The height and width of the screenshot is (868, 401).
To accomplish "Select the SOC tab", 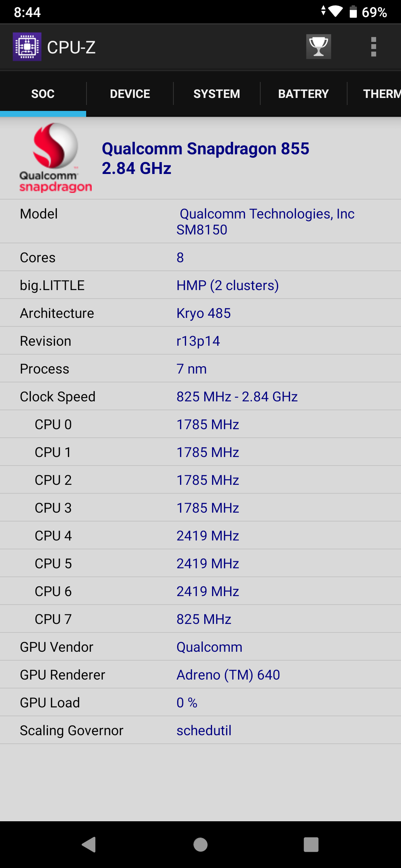I will coord(43,94).
